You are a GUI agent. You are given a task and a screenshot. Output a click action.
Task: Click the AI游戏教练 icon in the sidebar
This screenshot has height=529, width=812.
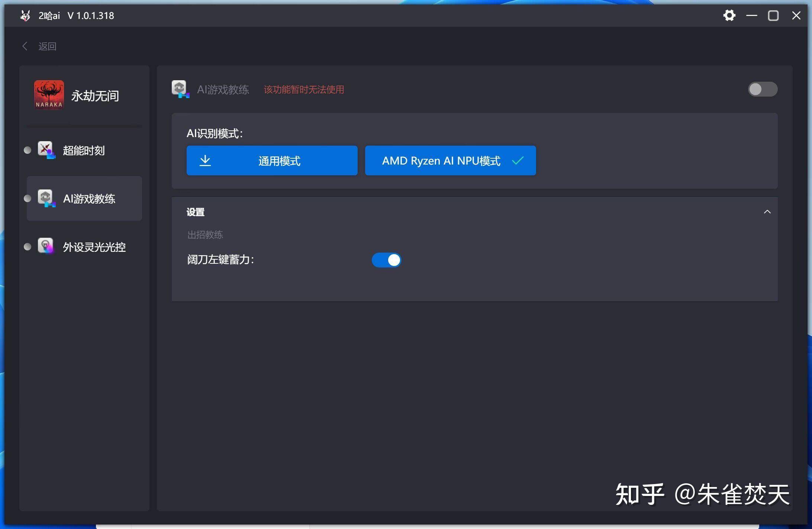46,198
